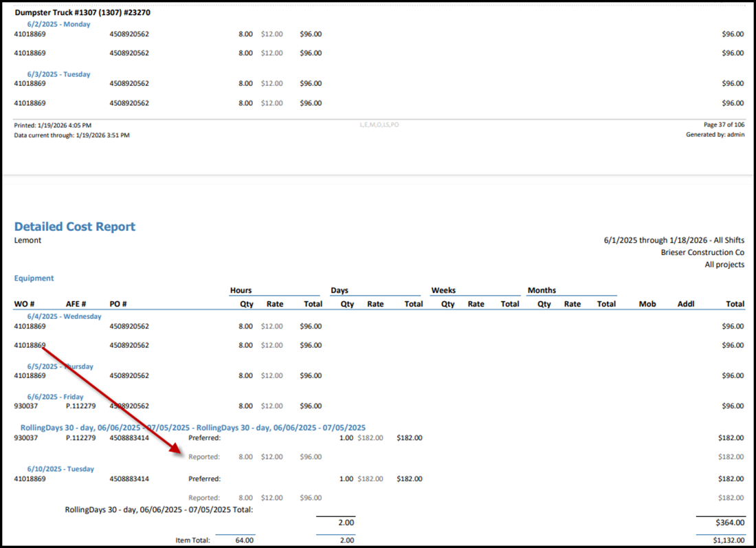Click the $364.00 RollingDays total amount

click(730, 524)
